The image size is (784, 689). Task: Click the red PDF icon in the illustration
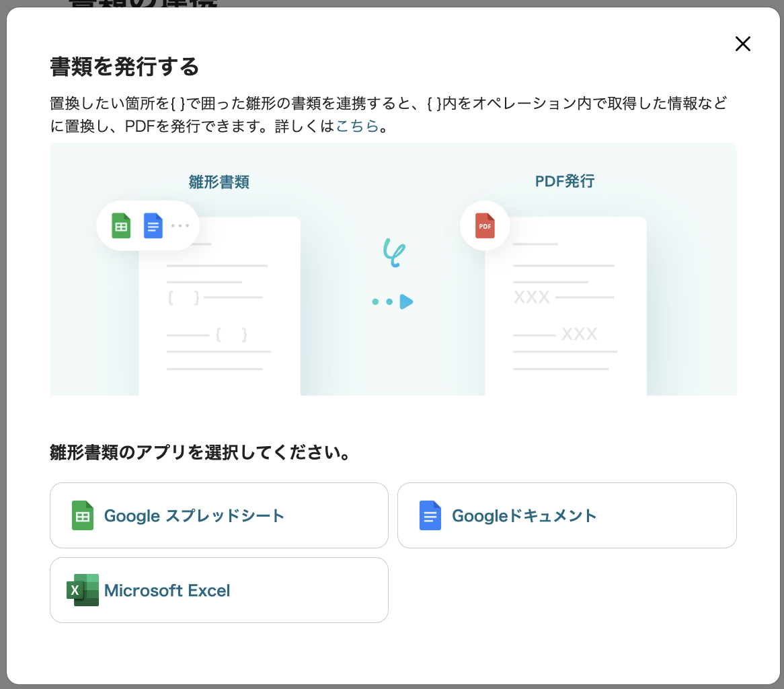pyautogui.click(x=485, y=225)
